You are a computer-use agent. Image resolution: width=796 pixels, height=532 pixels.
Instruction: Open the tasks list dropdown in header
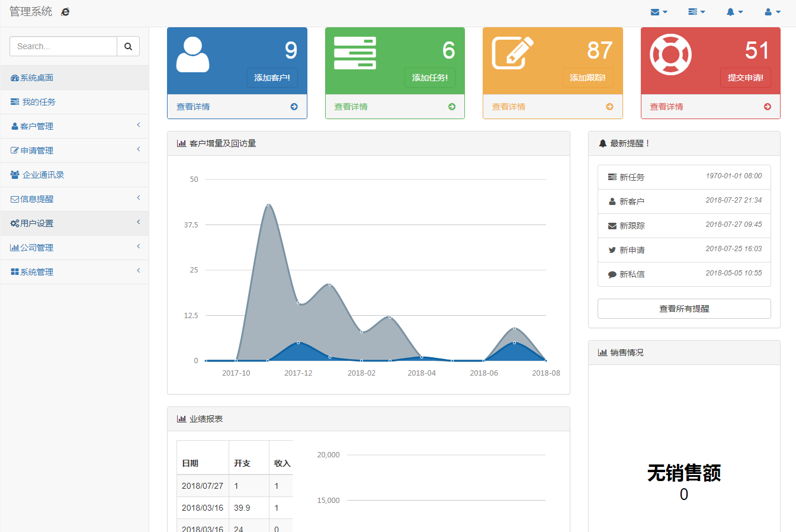click(x=696, y=12)
